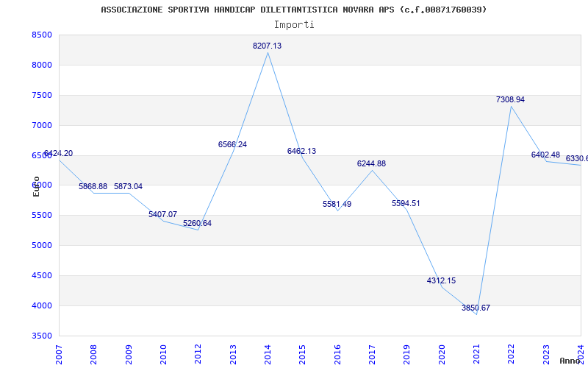Click the 3500 y-axis tick label
Image resolution: width=588 pixels, height=368 pixels.
[x=42, y=336]
